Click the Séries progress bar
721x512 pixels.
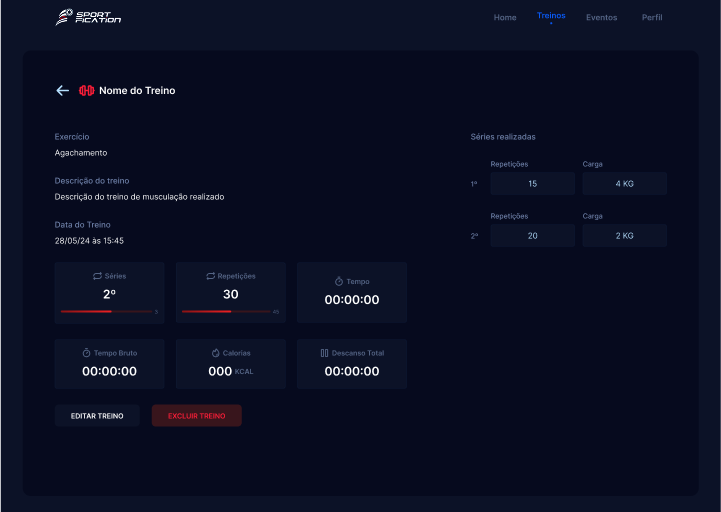click(106, 311)
